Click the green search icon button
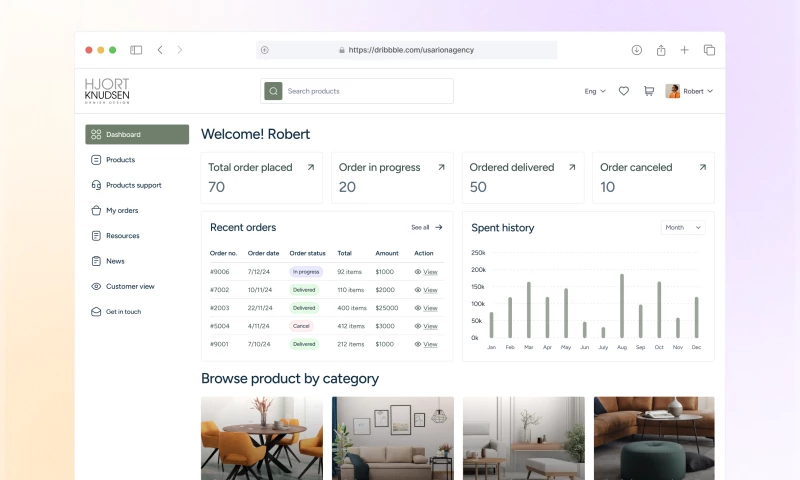The width and height of the screenshot is (800, 480). [x=273, y=91]
